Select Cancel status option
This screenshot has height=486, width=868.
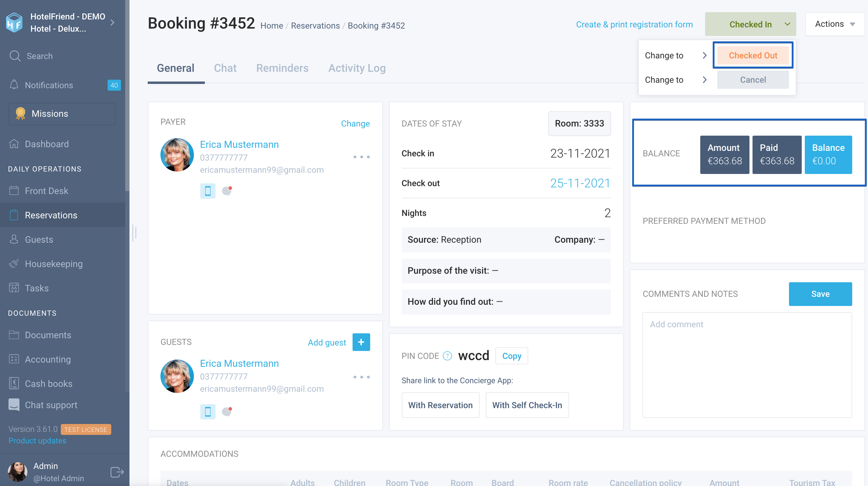(x=753, y=80)
